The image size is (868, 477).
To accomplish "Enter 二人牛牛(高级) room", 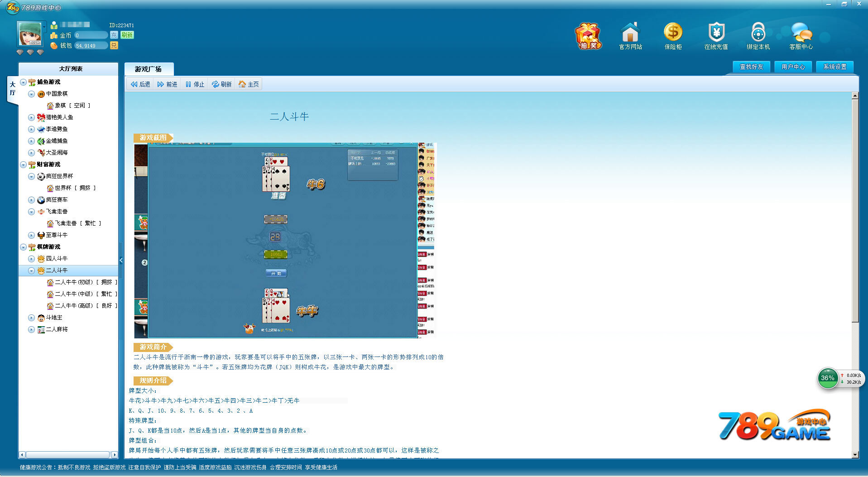I will pyautogui.click(x=82, y=306).
